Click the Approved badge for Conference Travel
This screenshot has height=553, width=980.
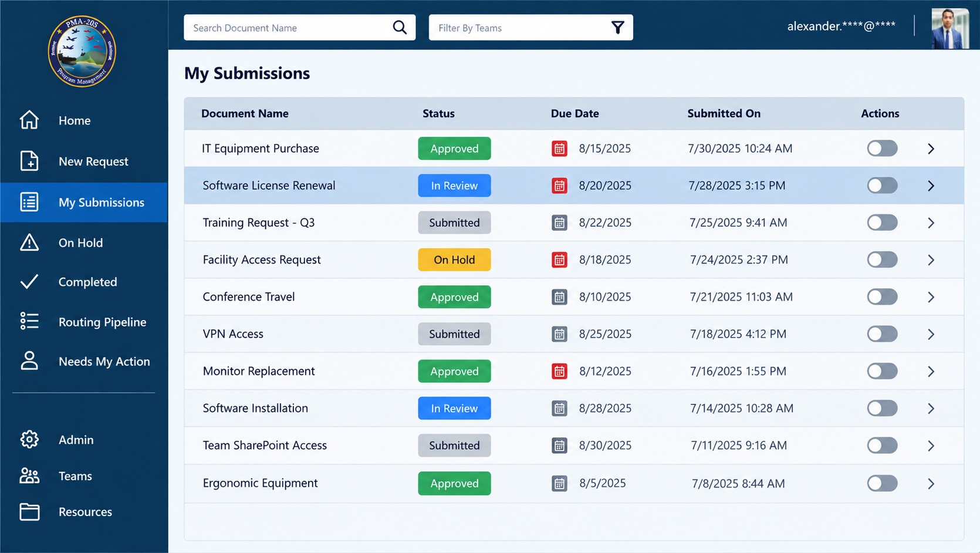coord(454,297)
